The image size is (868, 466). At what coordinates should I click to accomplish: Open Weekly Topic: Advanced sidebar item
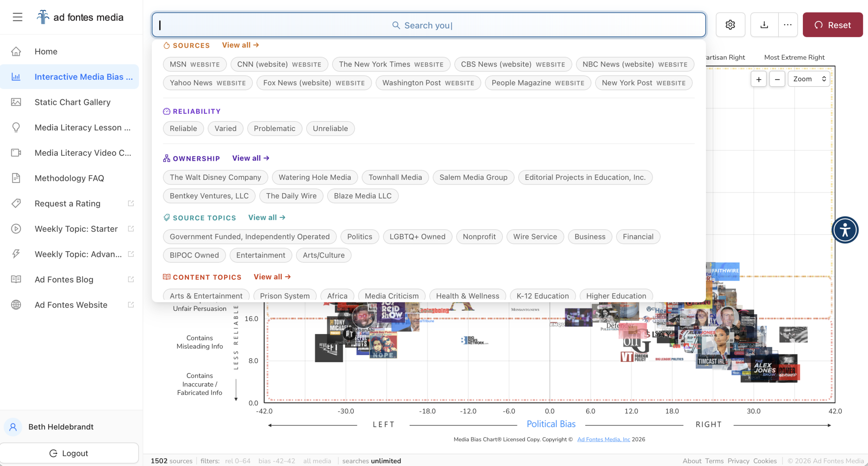coord(70,254)
